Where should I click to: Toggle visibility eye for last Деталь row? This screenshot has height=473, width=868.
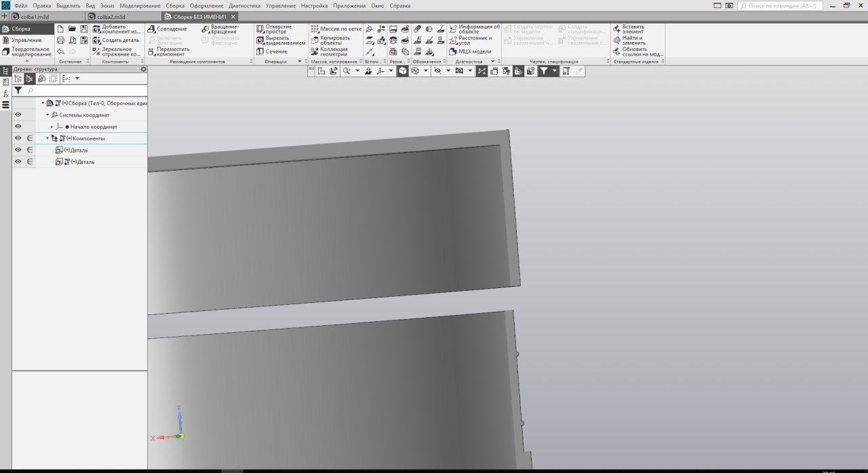(x=18, y=162)
